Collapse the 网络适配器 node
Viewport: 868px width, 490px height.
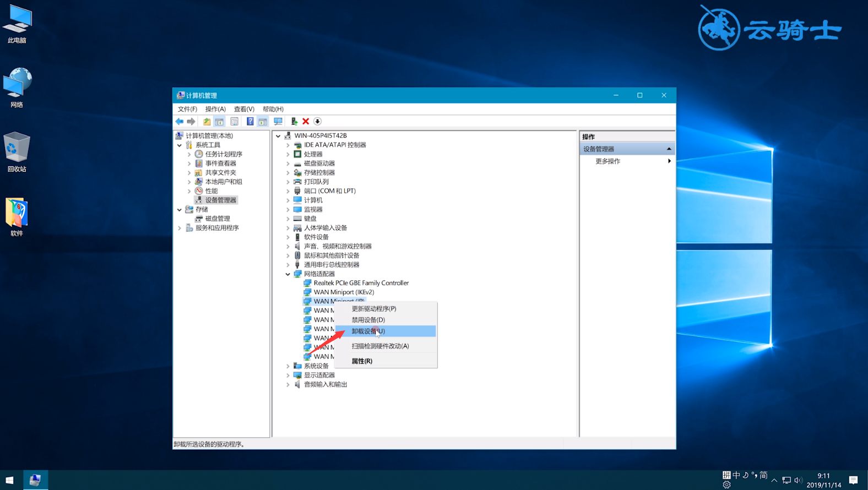pyautogui.click(x=287, y=274)
